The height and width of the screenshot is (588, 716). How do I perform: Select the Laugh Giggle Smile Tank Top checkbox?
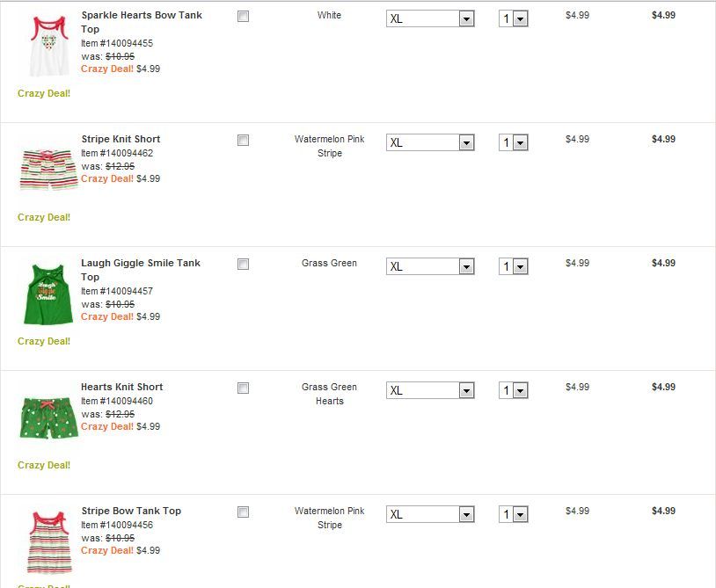244,265
